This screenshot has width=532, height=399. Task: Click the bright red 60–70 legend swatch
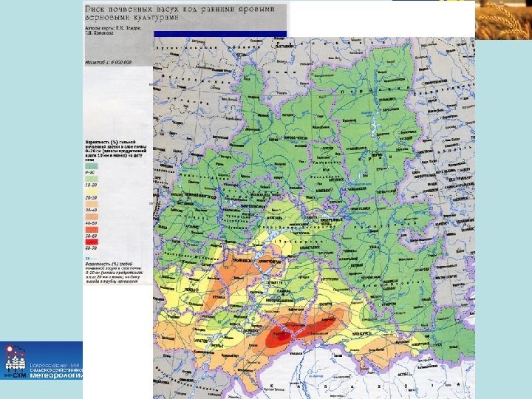[x=92, y=242]
